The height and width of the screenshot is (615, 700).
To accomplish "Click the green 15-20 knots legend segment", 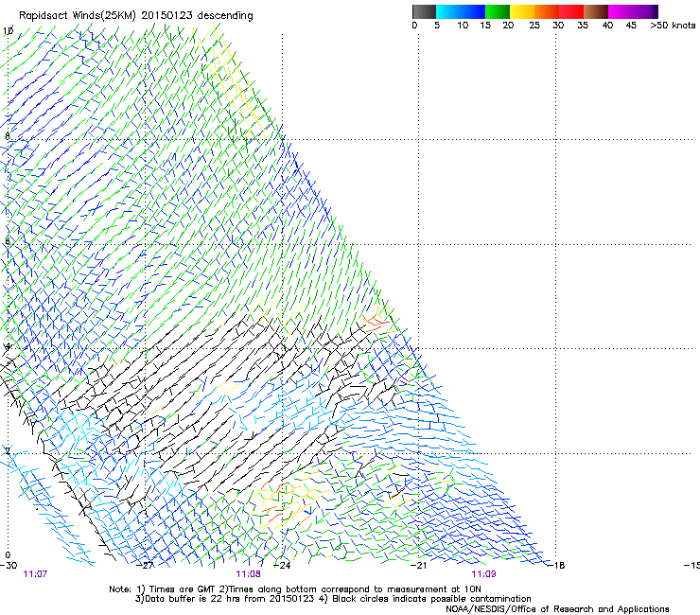I will [498, 11].
